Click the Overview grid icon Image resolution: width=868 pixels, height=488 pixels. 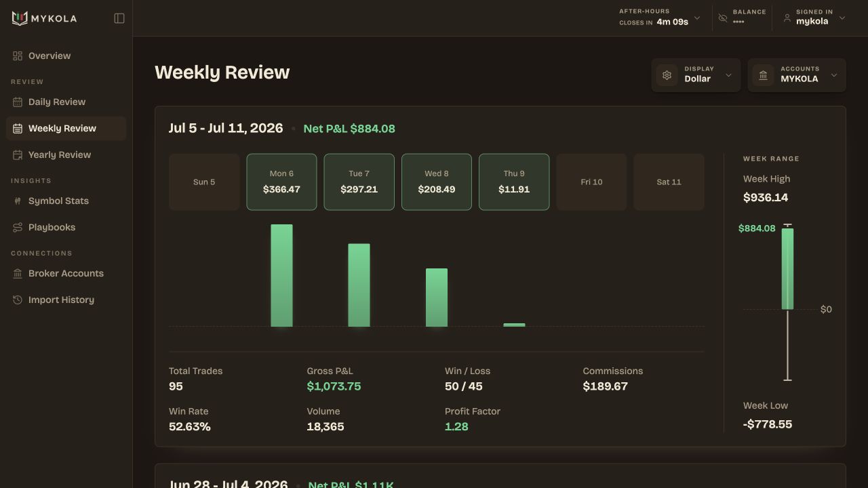click(18, 56)
